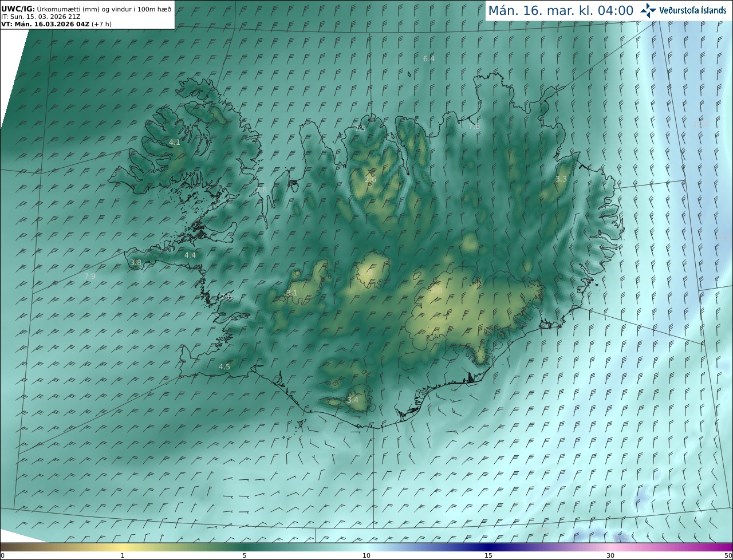Click the yellow band near legend tick 1
The image size is (733, 560).
[x=122, y=547]
